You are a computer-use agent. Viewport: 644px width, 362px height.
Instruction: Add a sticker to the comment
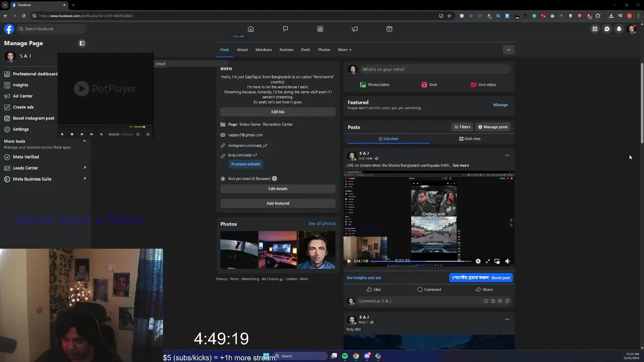pyautogui.click(x=507, y=301)
